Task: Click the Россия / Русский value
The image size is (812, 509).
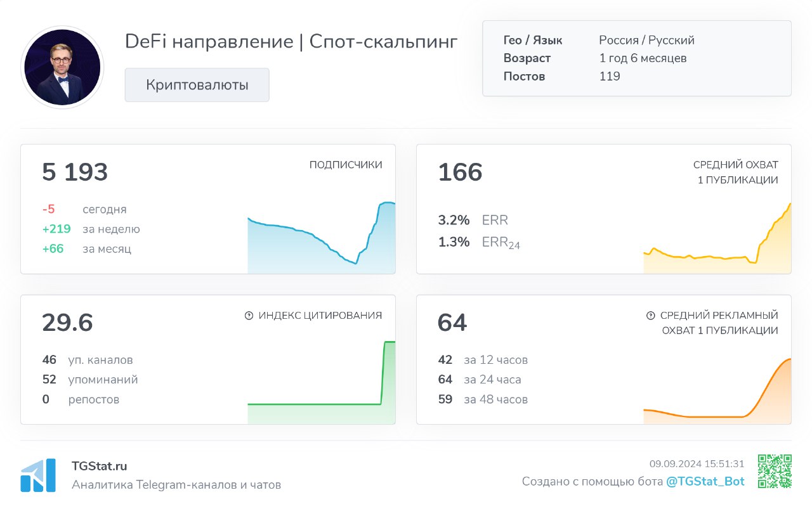Action: tap(646, 40)
